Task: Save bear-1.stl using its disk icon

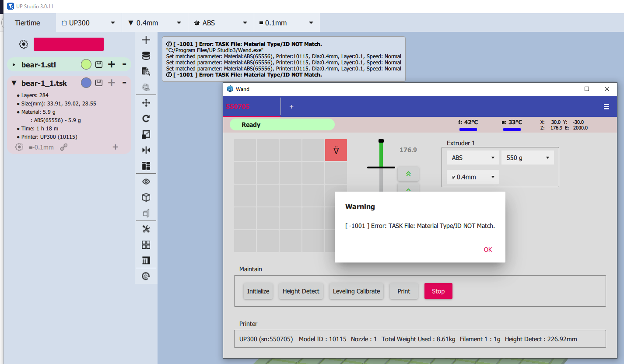Action: (x=99, y=65)
